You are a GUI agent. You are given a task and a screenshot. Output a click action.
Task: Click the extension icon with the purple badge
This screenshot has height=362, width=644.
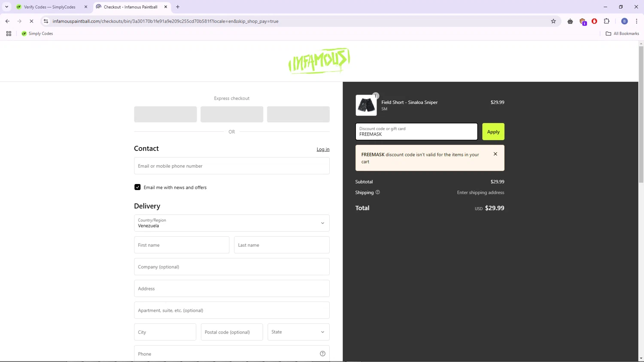point(583,21)
